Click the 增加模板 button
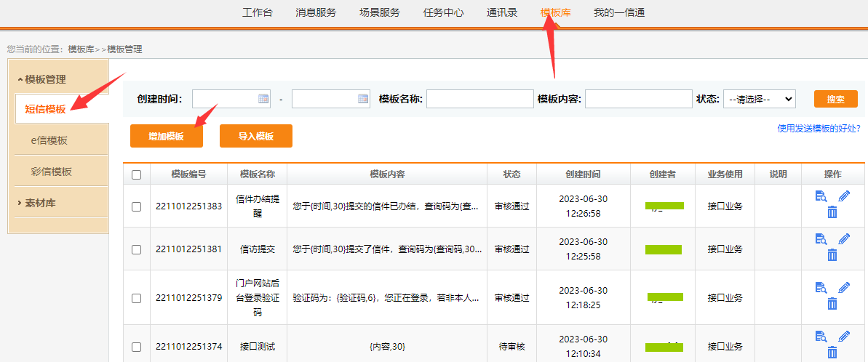 click(166, 136)
